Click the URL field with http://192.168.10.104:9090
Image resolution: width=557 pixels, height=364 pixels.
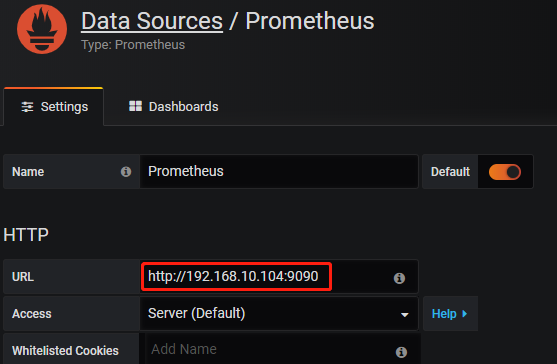[279, 277]
